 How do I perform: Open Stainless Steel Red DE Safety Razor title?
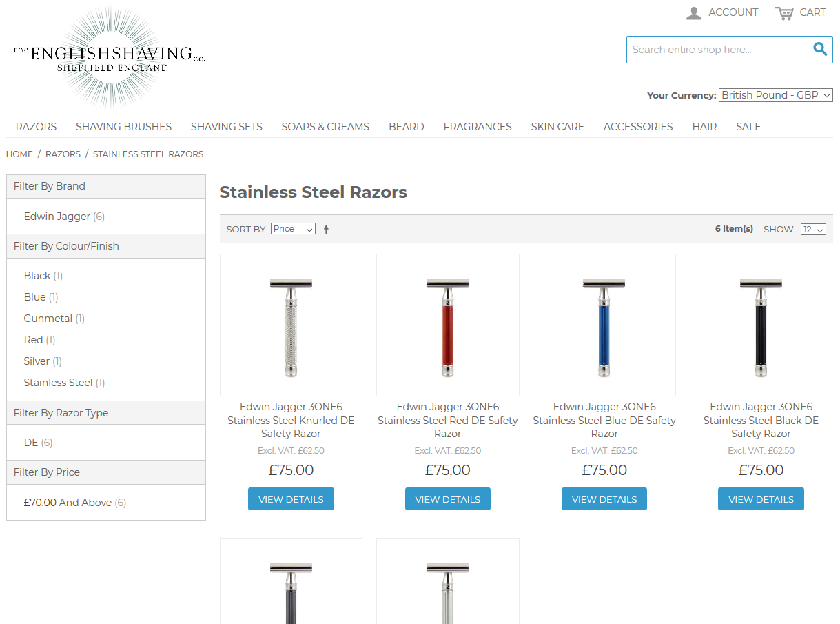pos(448,420)
